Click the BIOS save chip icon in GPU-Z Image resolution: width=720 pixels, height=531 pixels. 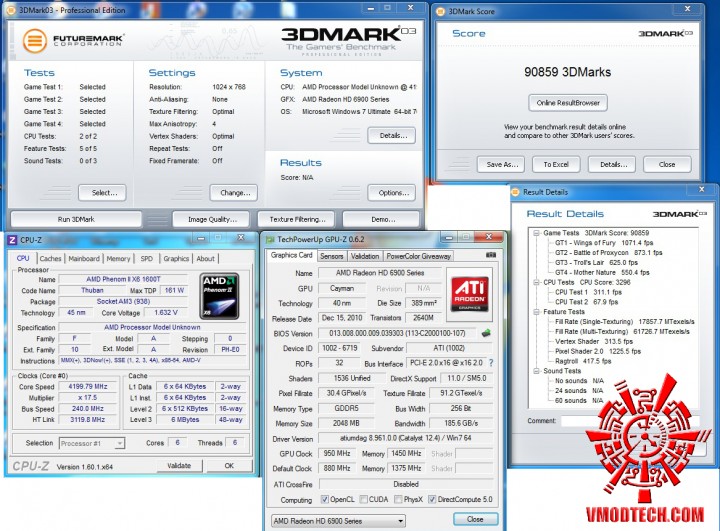coord(486,333)
